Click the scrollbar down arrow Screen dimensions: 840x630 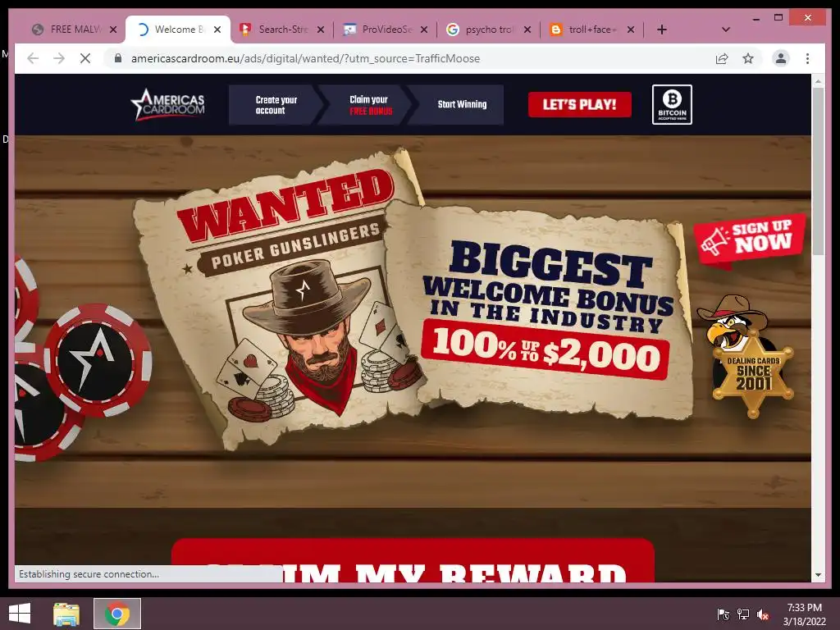click(x=818, y=575)
